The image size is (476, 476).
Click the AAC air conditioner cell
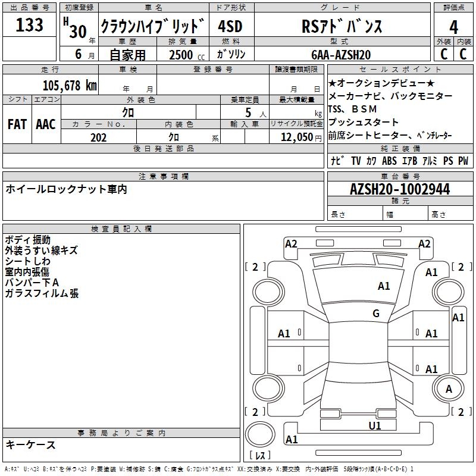46,124
